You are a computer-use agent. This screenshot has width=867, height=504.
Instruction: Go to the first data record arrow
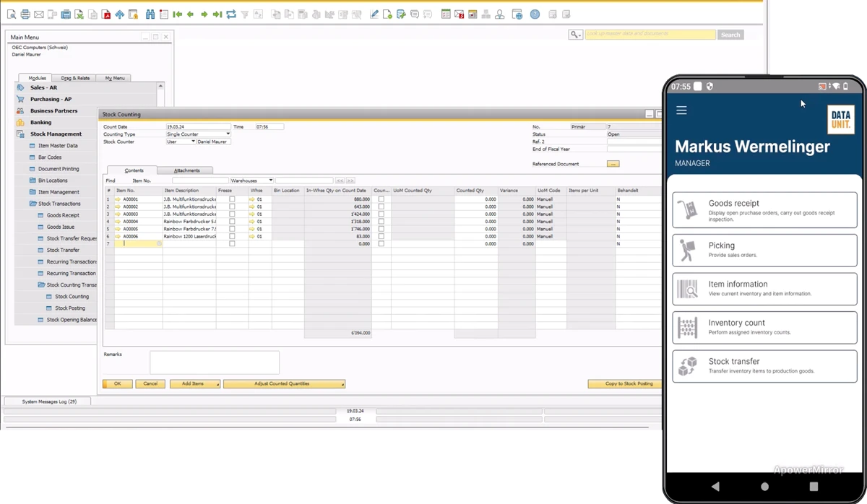pos(177,14)
